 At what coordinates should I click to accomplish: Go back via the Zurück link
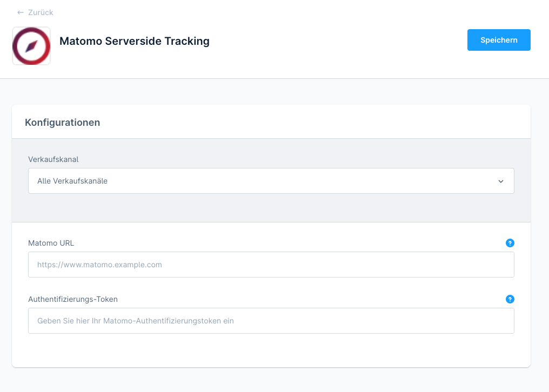pyautogui.click(x=35, y=12)
